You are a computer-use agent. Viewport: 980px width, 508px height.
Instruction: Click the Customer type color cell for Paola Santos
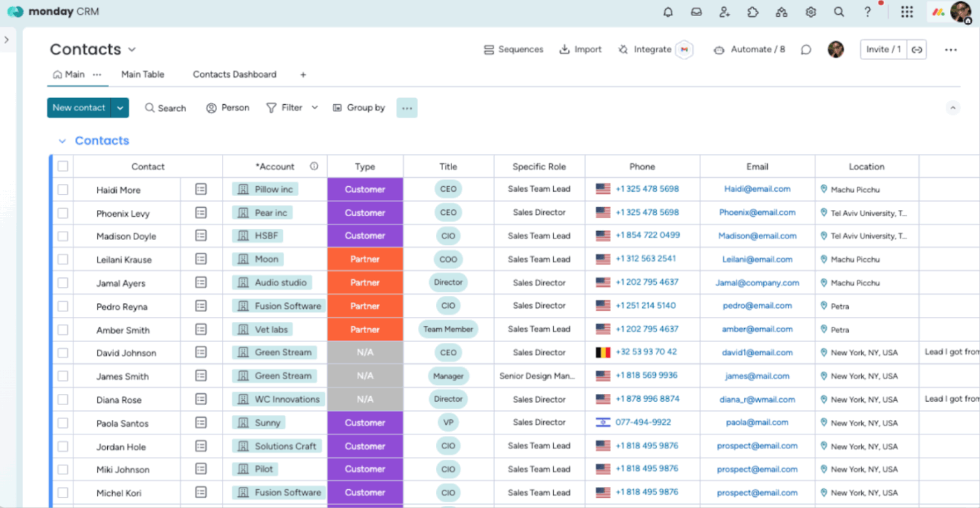(365, 423)
